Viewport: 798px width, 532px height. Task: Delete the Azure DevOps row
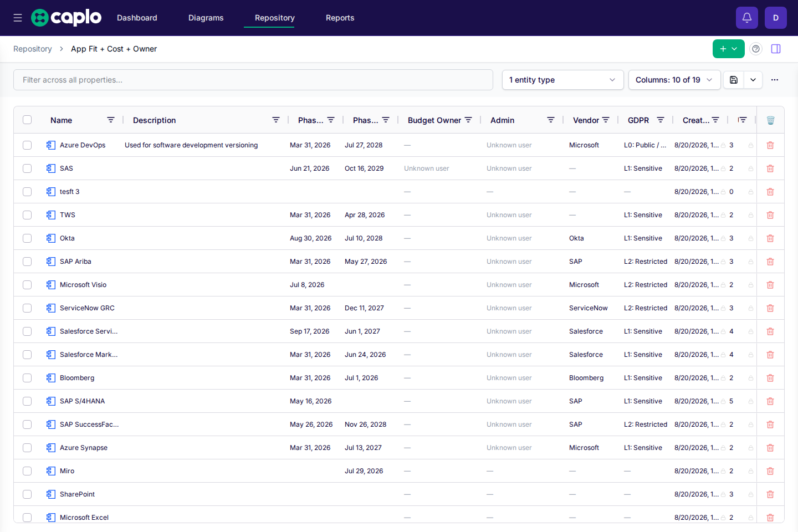point(770,145)
